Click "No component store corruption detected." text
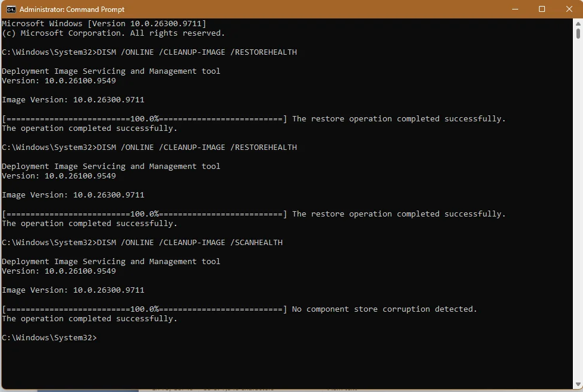Image resolution: width=583 pixels, height=392 pixels. click(384, 309)
